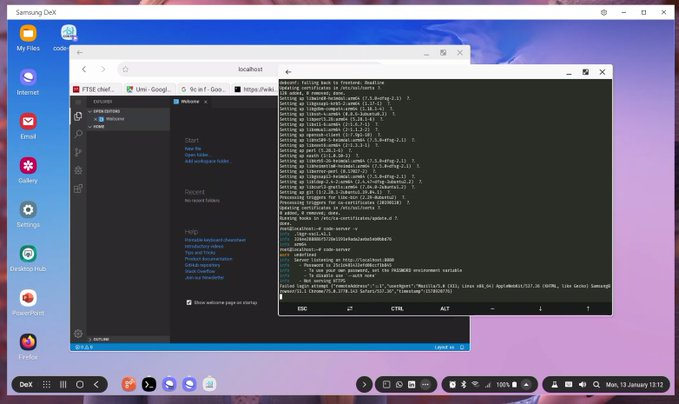Screen dimensions: 679x404
Task: Open the LinkedIn notification icon in the taskbar
Action: pyautogui.click(x=411, y=385)
